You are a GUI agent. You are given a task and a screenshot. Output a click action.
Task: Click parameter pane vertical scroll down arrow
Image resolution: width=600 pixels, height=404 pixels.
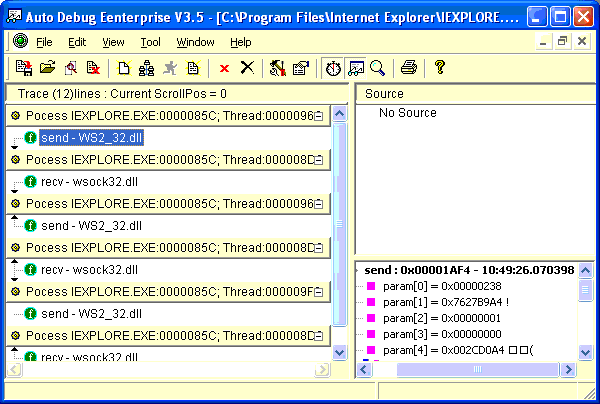coord(585,352)
